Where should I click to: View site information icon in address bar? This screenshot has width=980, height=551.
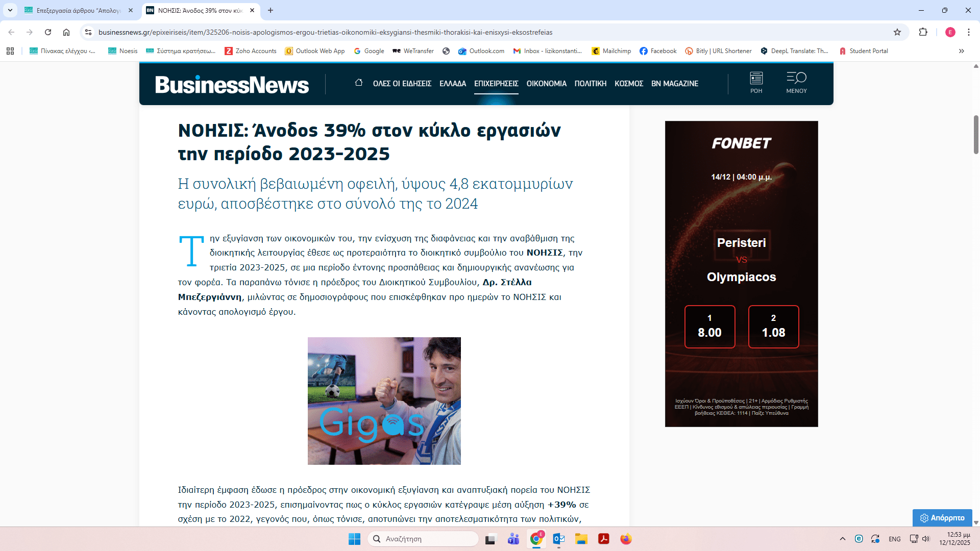point(88,32)
